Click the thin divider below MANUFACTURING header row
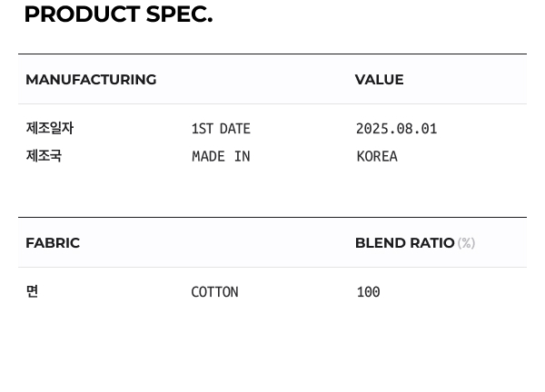The width and height of the screenshot is (545, 392). 272,103
